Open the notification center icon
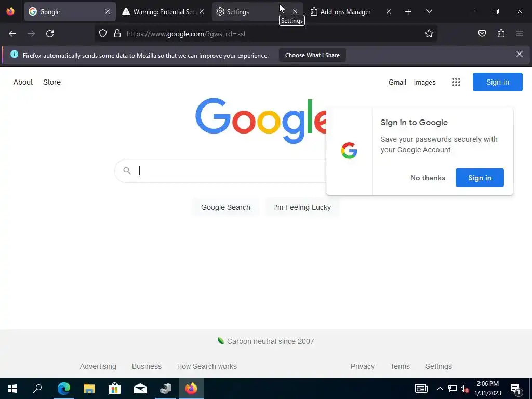The height and width of the screenshot is (399, 532). tap(516, 389)
